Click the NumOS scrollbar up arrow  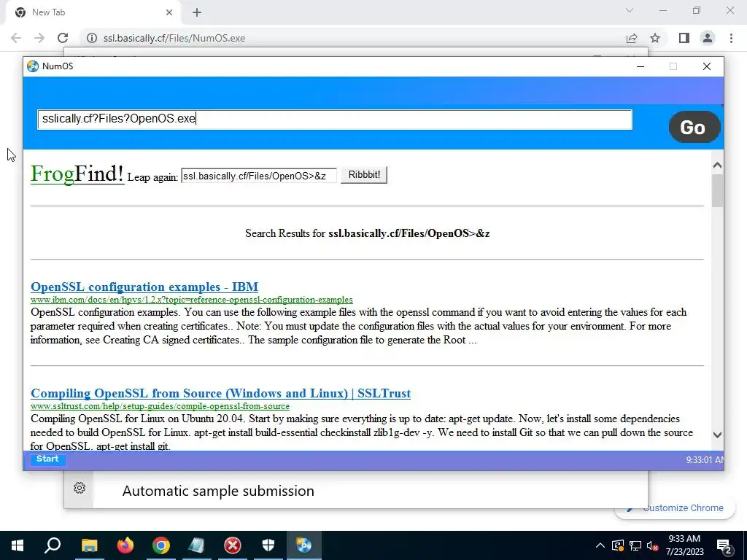(717, 166)
